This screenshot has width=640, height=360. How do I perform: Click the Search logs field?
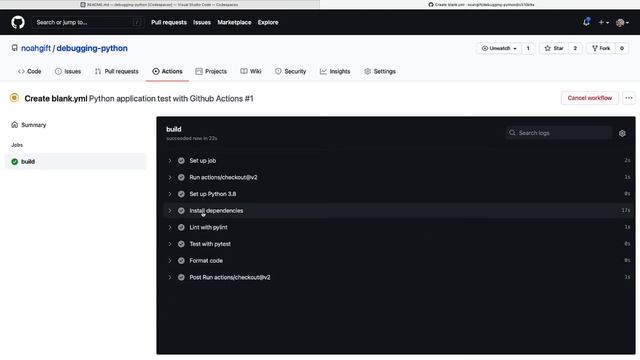[558, 133]
